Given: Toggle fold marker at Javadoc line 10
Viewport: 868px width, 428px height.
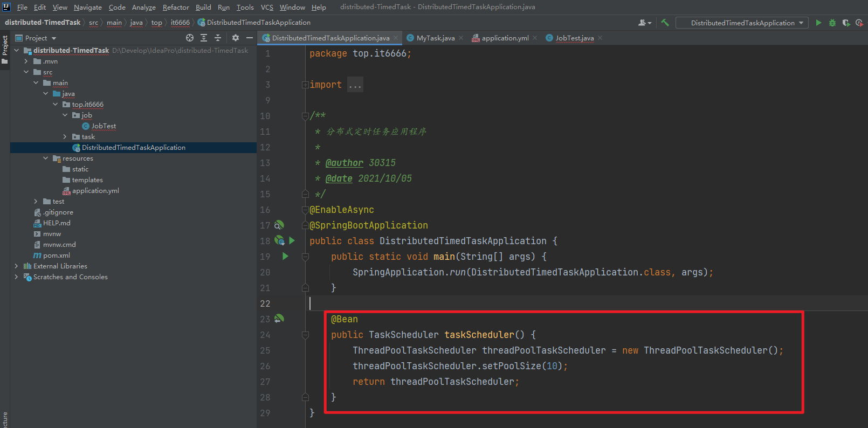Looking at the screenshot, I should click(305, 116).
